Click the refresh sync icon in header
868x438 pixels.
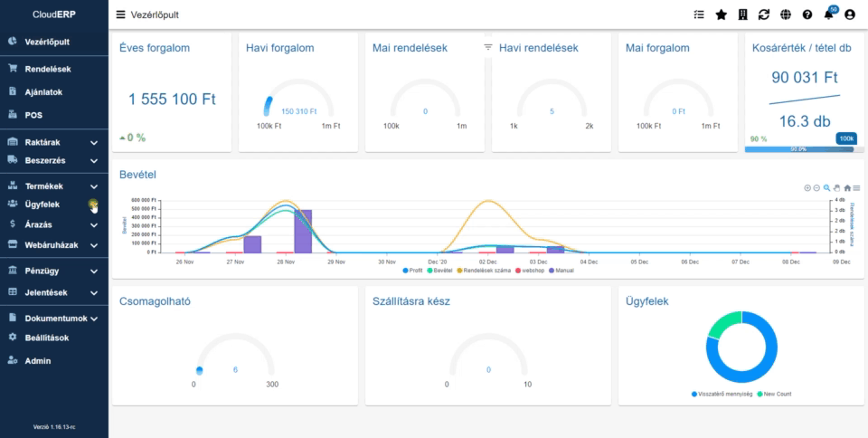click(764, 14)
